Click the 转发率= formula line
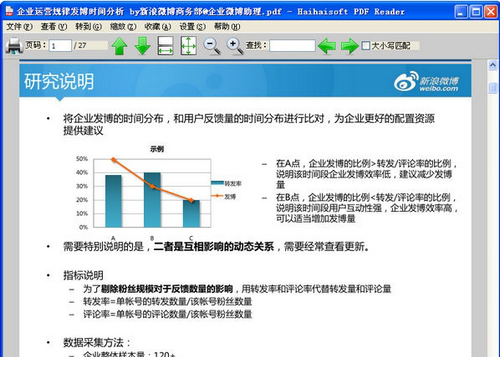The image size is (500, 371). click(168, 302)
